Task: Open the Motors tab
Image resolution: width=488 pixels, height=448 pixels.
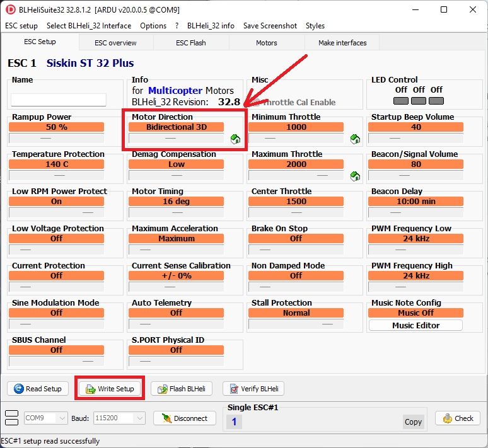Action: (266, 43)
